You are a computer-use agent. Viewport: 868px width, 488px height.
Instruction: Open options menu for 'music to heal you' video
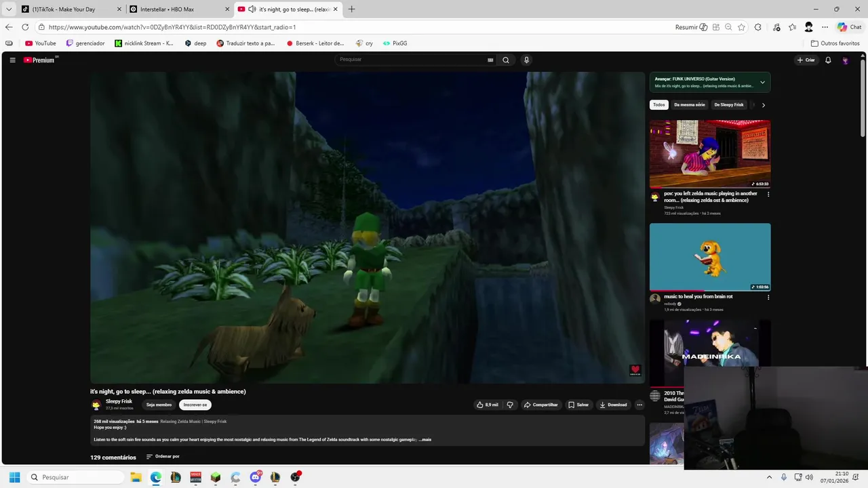pyautogui.click(x=768, y=297)
